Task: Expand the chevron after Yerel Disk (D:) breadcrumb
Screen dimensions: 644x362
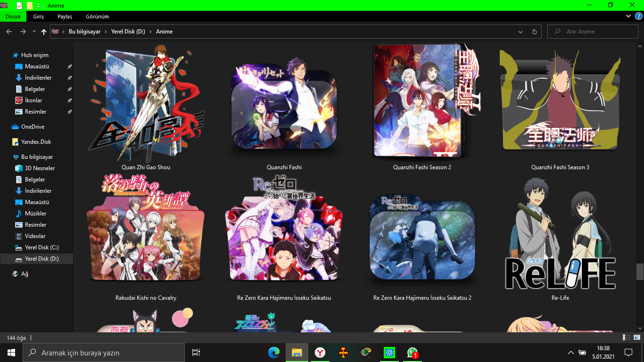Action: pyautogui.click(x=151, y=32)
